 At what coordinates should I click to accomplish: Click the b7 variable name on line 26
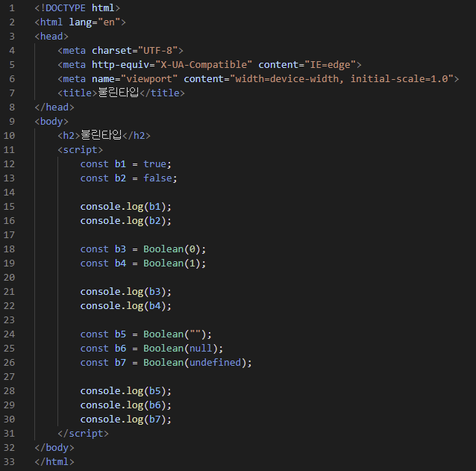tap(121, 362)
